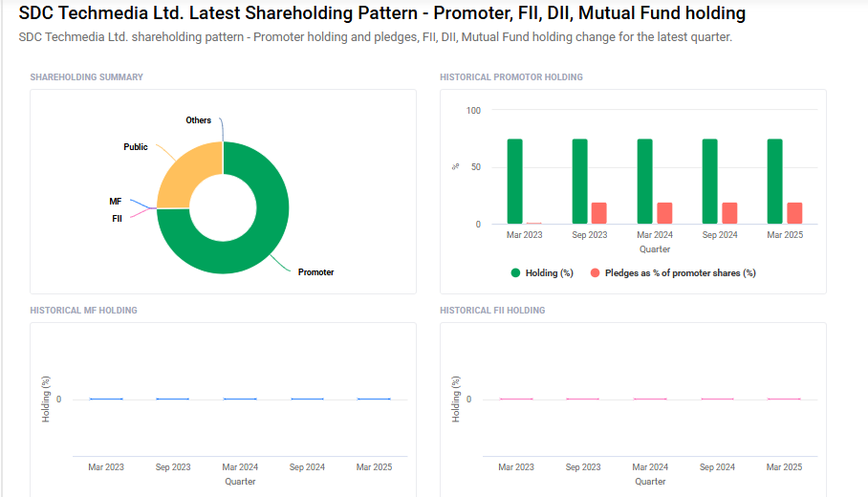Click the Sep 2023 red pledge bar
The width and height of the screenshot is (868, 497).
(x=599, y=213)
